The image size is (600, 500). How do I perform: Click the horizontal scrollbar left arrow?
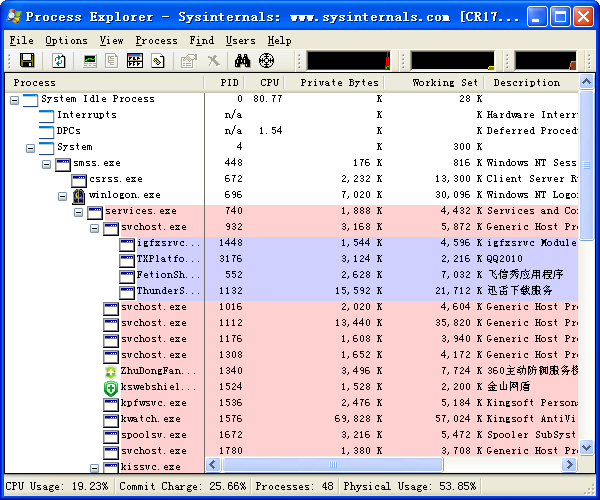[x=213, y=465]
